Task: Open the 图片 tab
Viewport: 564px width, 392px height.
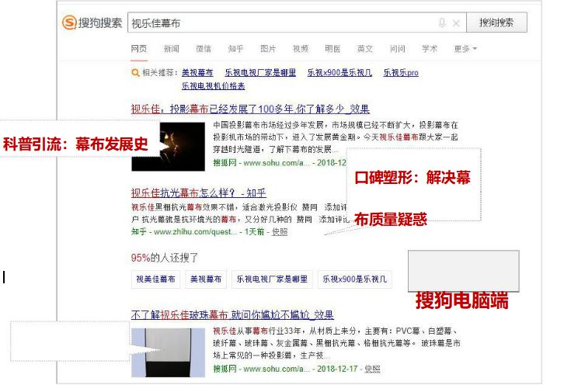Action: pos(268,48)
